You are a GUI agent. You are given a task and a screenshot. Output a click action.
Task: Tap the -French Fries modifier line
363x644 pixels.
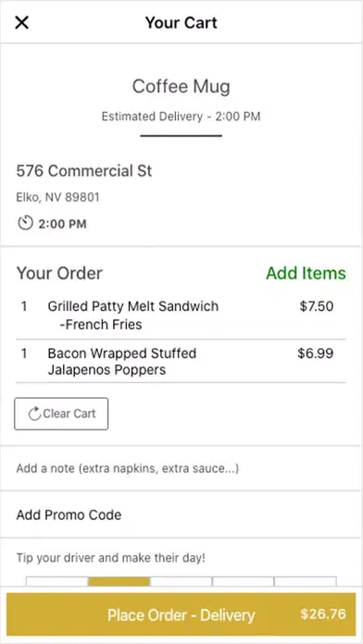coord(101,325)
